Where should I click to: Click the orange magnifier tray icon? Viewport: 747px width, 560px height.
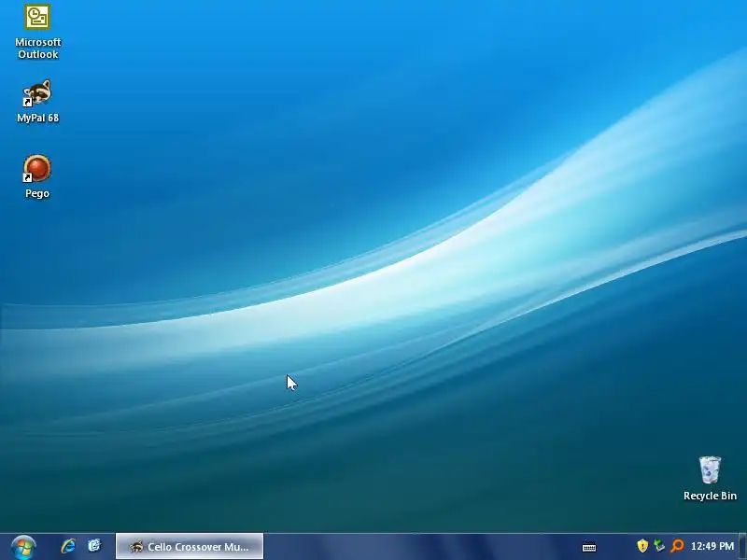(677, 546)
